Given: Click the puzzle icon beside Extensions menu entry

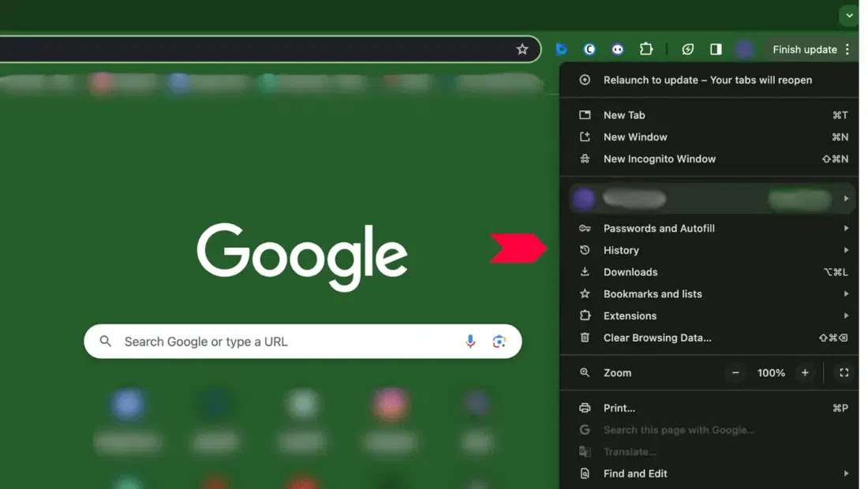Looking at the screenshot, I should point(585,315).
